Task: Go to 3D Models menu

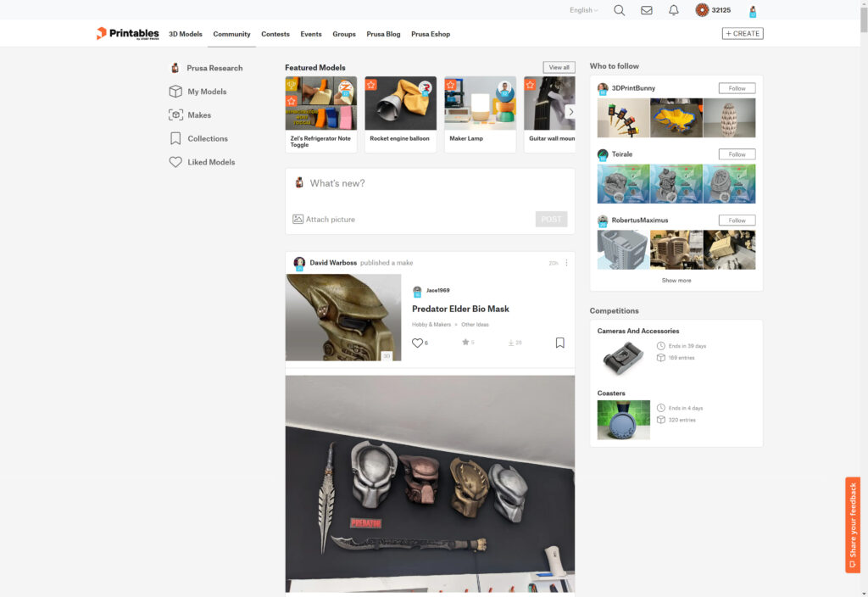Action: (x=186, y=34)
